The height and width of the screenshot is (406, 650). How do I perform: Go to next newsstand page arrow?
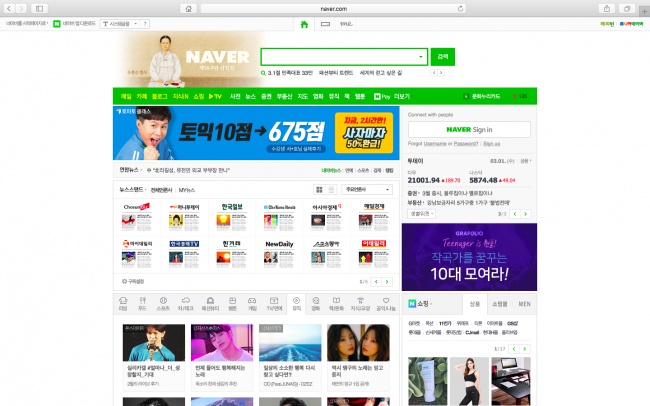[x=389, y=281]
